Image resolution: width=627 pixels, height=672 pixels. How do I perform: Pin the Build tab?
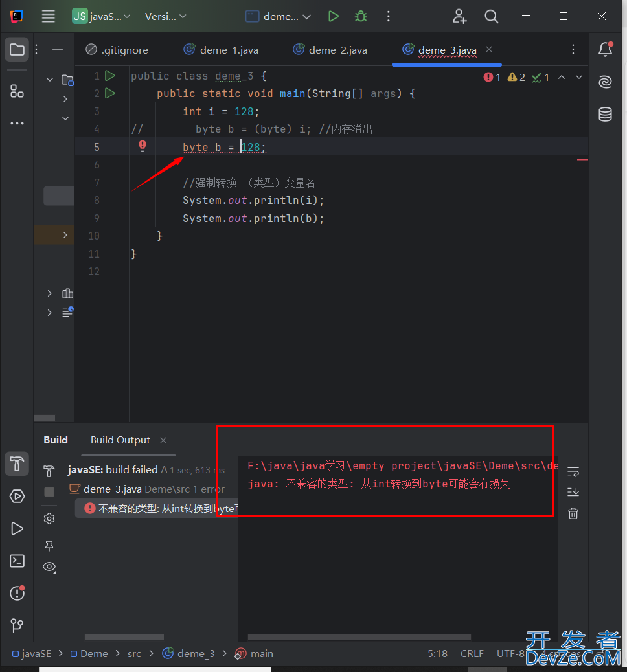[49, 544]
